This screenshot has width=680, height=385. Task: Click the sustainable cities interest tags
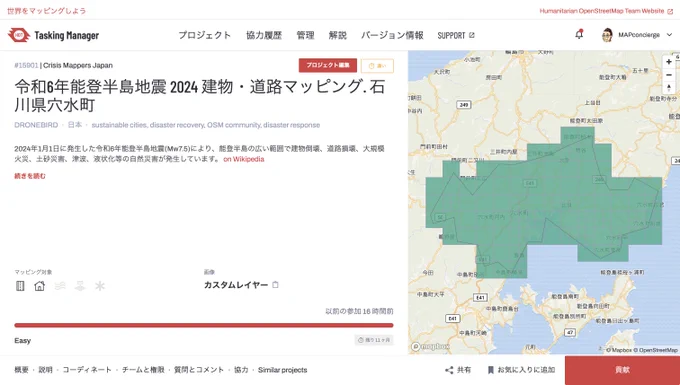[206, 125]
